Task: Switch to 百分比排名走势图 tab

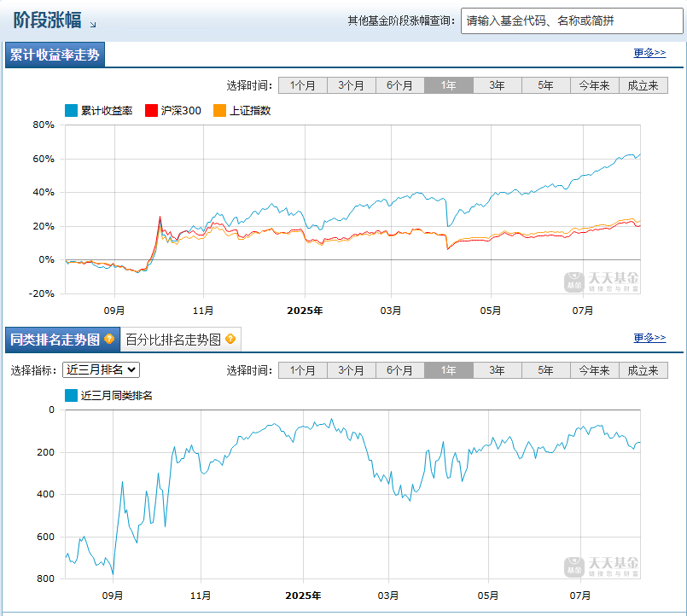Action: pos(181,340)
